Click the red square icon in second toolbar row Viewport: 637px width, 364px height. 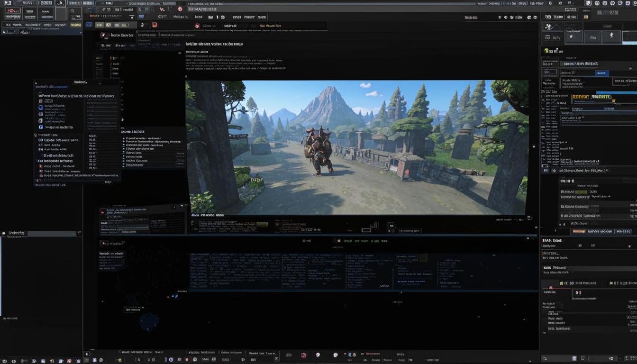(x=154, y=25)
